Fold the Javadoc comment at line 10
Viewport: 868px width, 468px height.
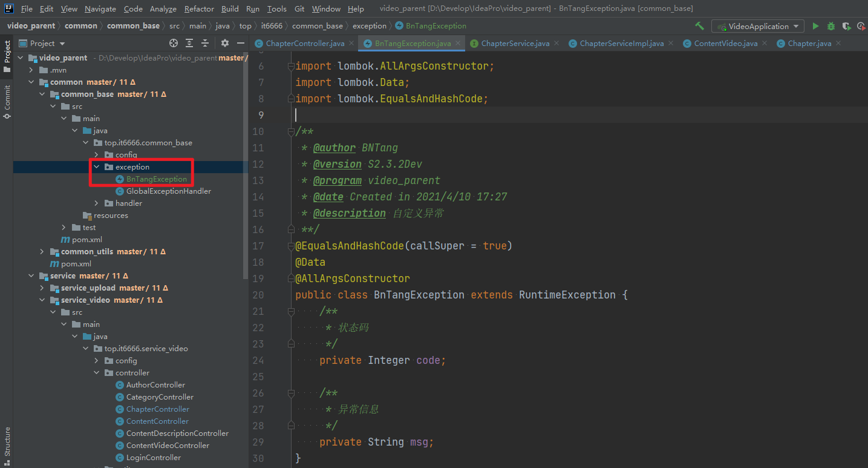(x=292, y=131)
